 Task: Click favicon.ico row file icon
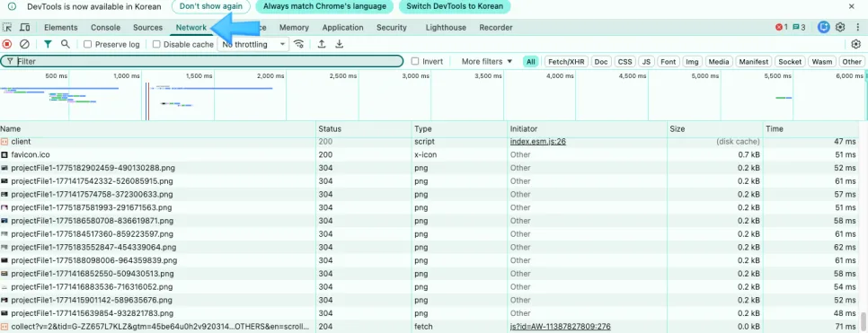[4, 155]
